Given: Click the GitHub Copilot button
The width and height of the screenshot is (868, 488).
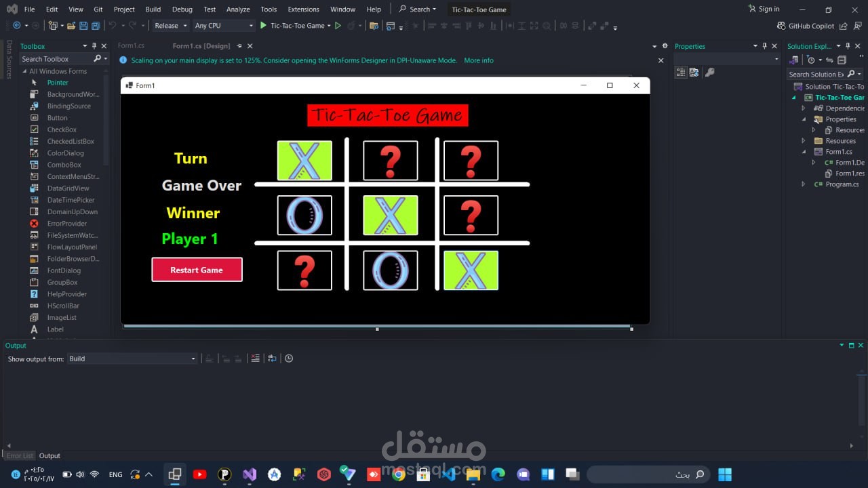Looking at the screenshot, I should [806, 26].
